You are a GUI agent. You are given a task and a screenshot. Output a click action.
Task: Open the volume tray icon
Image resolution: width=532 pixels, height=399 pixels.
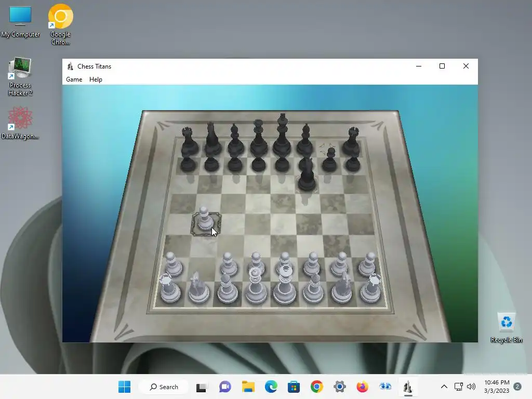click(x=471, y=387)
